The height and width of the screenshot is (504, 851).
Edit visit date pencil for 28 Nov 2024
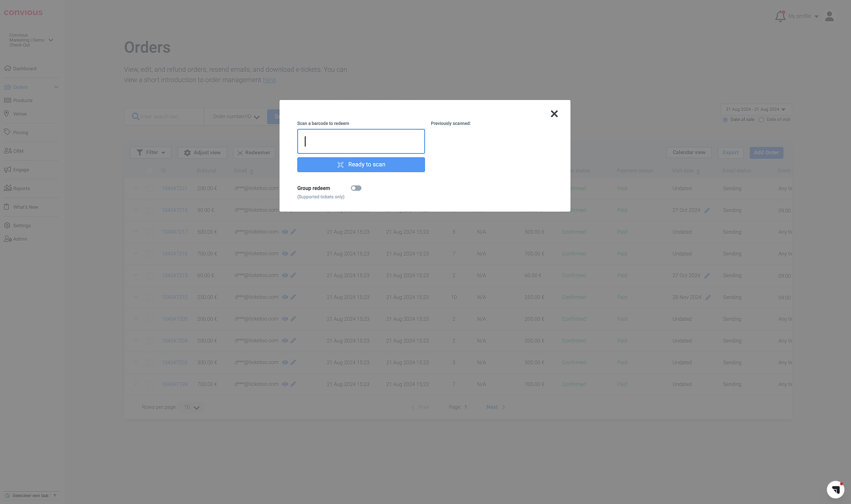point(708,297)
